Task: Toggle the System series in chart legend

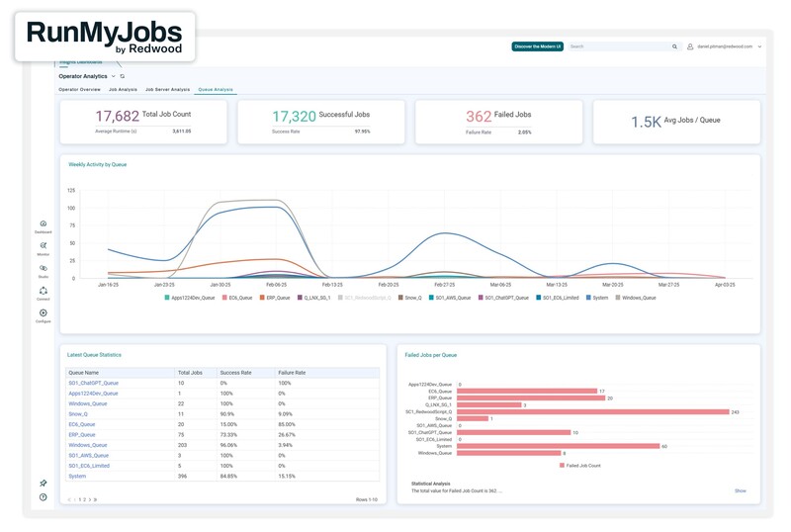Action: click(599, 298)
